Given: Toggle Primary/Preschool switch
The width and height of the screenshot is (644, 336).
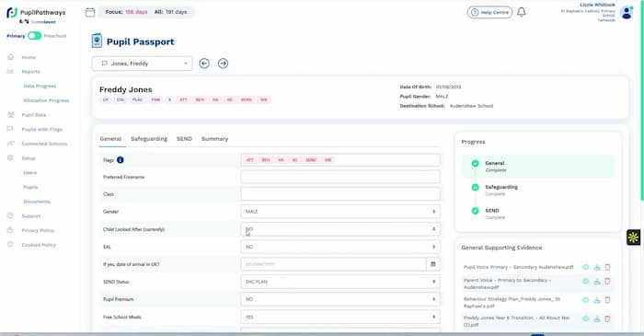Looking at the screenshot, I should 35,36.
